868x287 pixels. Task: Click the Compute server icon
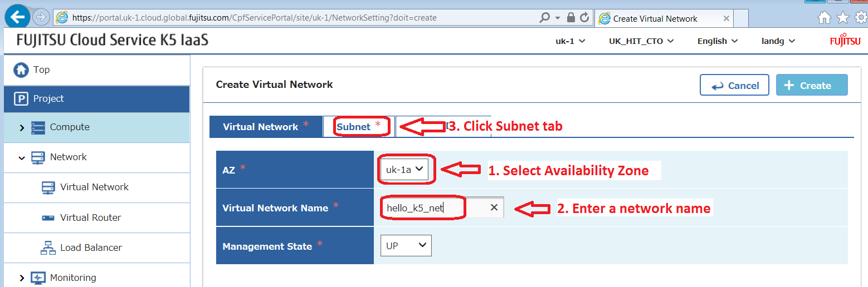(38, 127)
